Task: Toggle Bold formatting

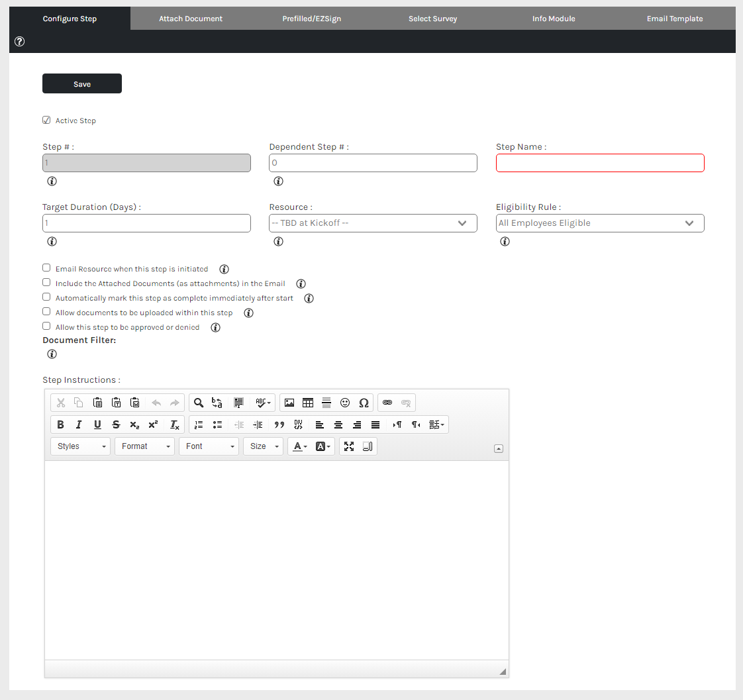Action: click(x=61, y=425)
